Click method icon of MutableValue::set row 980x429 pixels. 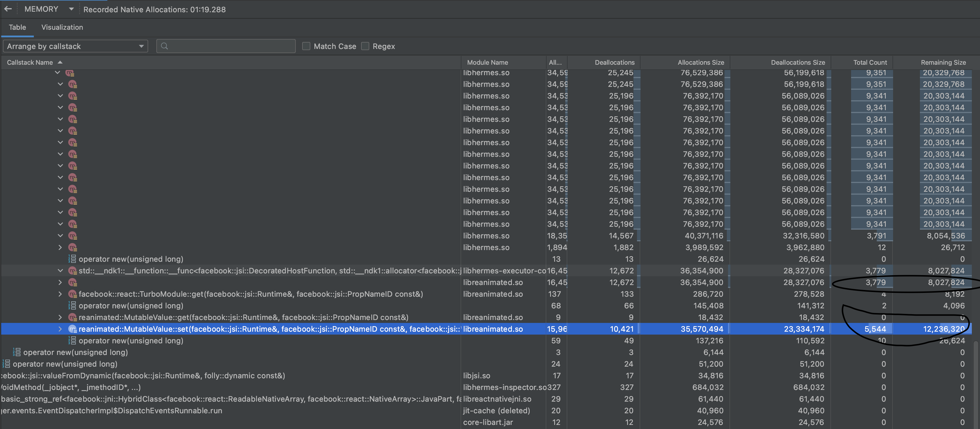click(x=73, y=329)
